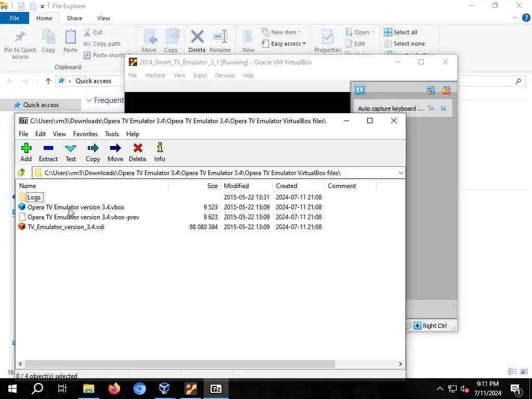This screenshot has width=532, height=399.
Task: Click the Comment column header
Action: point(351,186)
